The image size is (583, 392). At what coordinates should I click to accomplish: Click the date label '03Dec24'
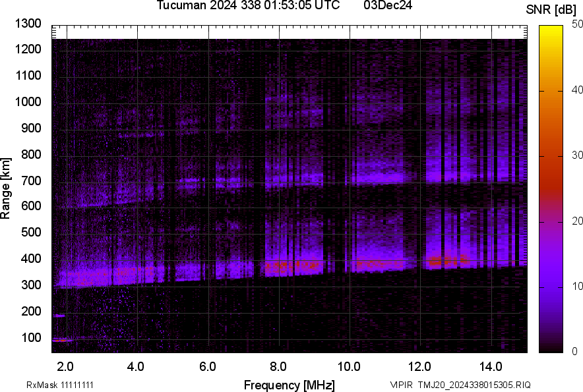coord(388,5)
